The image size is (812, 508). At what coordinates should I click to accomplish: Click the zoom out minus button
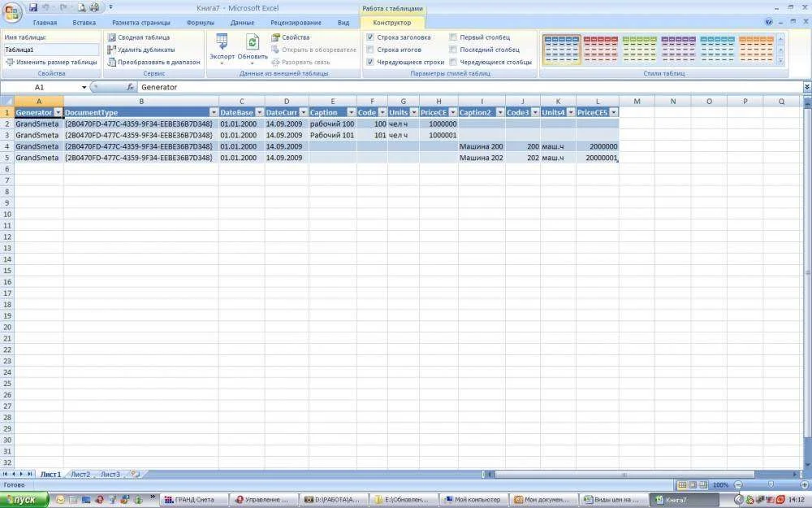click(738, 485)
